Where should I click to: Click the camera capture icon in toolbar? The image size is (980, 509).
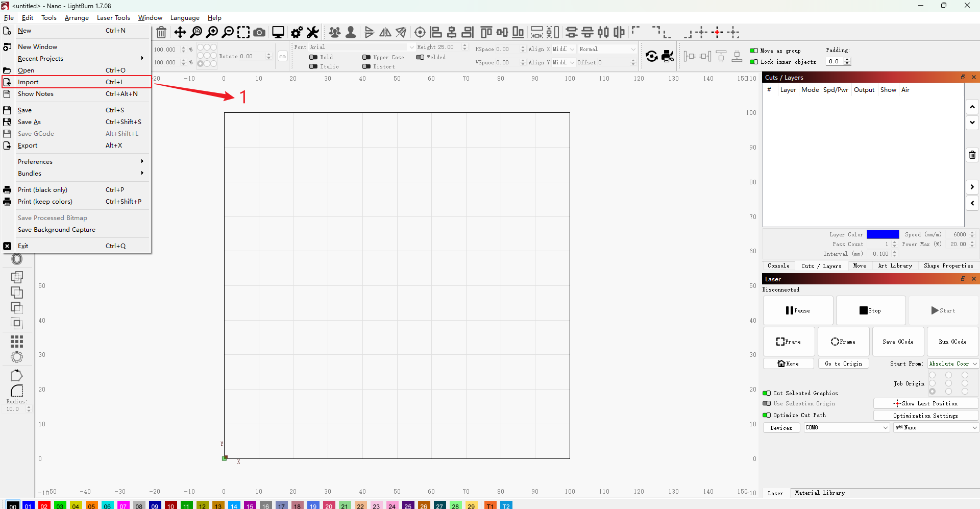click(259, 33)
